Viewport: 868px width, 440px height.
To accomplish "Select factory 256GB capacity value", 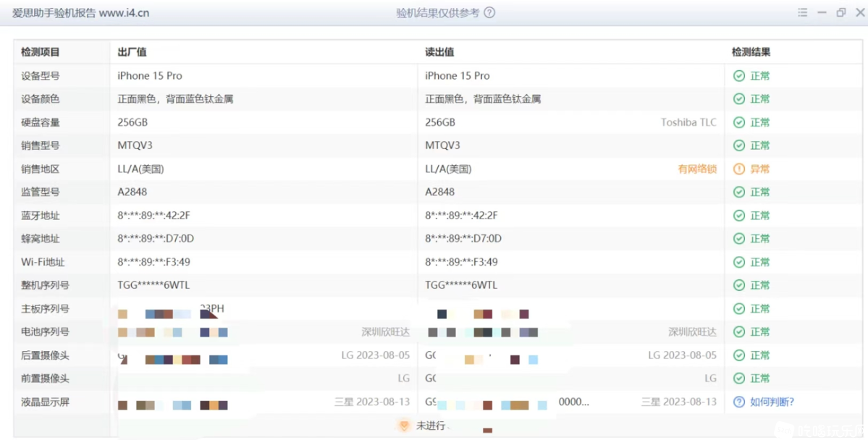I will click(133, 122).
